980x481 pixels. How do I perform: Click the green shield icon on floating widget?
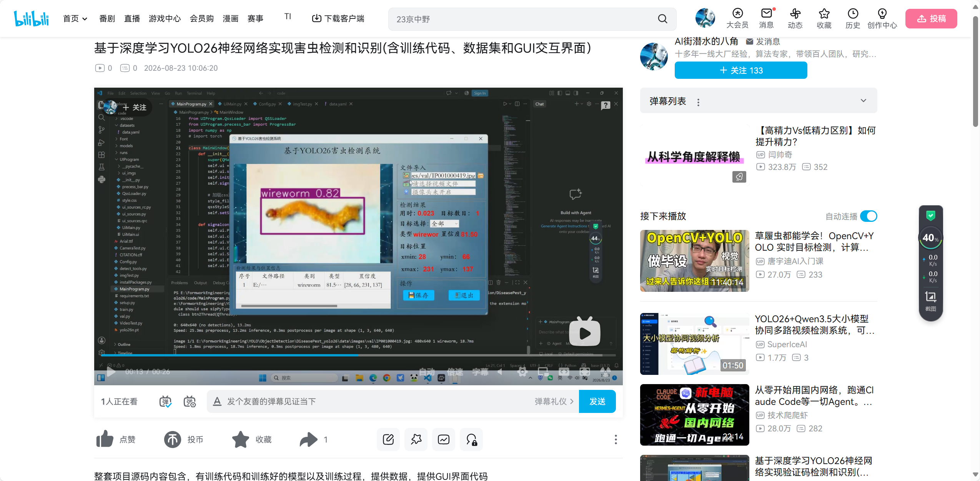coord(931,216)
